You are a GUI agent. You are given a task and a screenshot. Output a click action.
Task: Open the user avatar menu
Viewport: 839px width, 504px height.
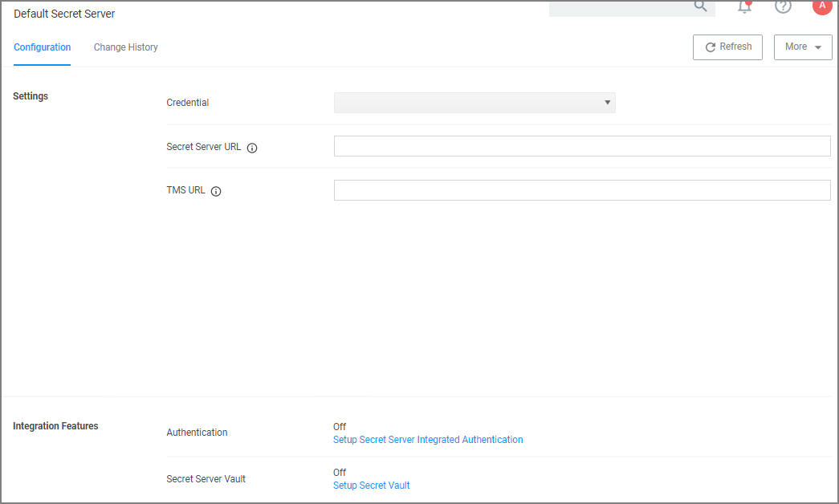point(822,6)
